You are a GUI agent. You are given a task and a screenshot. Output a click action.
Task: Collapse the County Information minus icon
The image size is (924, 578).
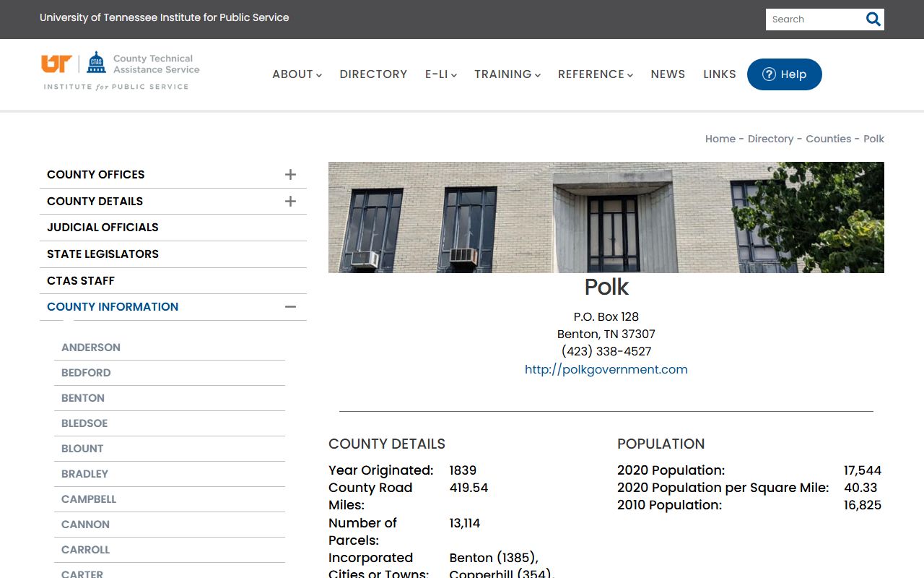(x=290, y=307)
